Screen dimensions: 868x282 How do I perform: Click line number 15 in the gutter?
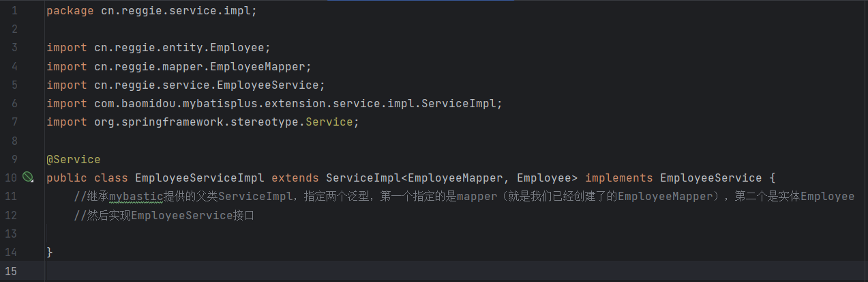pyautogui.click(x=11, y=271)
